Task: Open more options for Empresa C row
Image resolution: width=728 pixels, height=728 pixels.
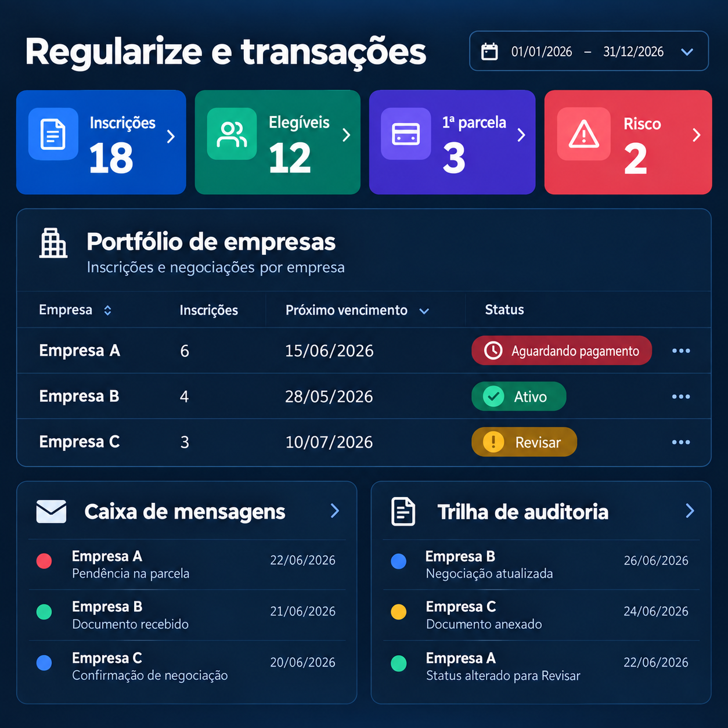Action: (681, 442)
